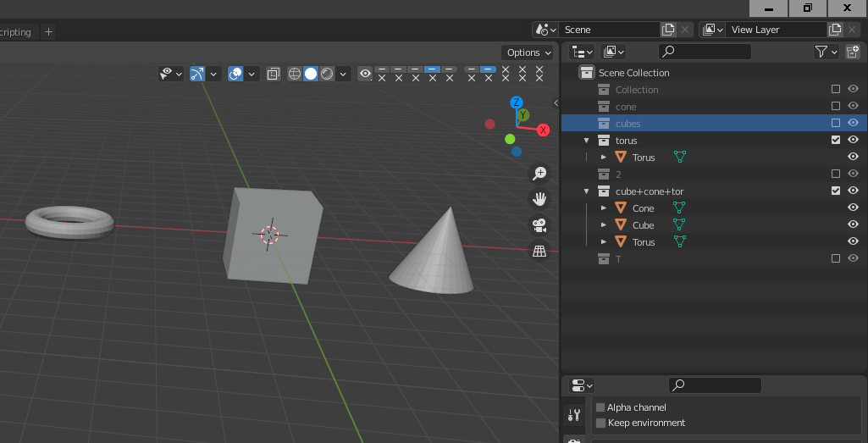Click the Cube mesh data icon
This screenshot has height=443, width=868.
click(x=679, y=224)
